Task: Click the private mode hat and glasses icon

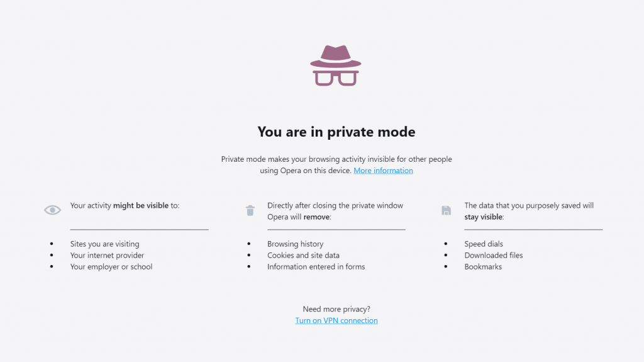Action: [336, 65]
